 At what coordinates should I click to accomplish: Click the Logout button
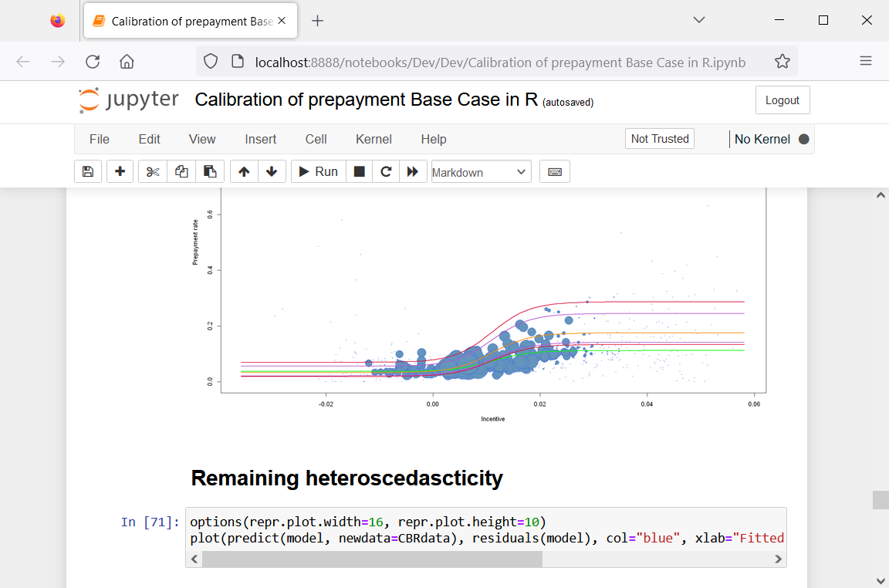pyautogui.click(x=782, y=100)
